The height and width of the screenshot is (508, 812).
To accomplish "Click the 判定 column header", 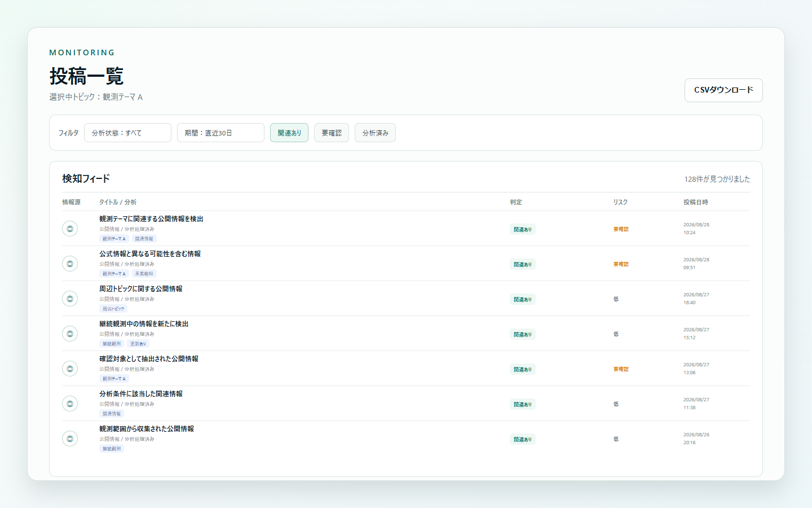I will pyautogui.click(x=516, y=202).
